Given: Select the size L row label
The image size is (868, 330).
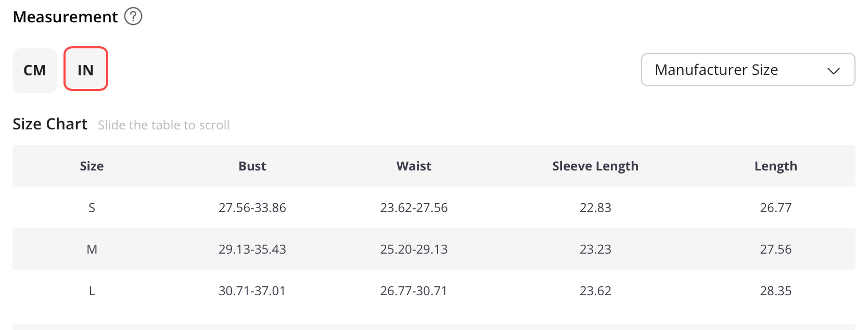Looking at the screenshot, I should pyautogui.click(x=92, y=291).
